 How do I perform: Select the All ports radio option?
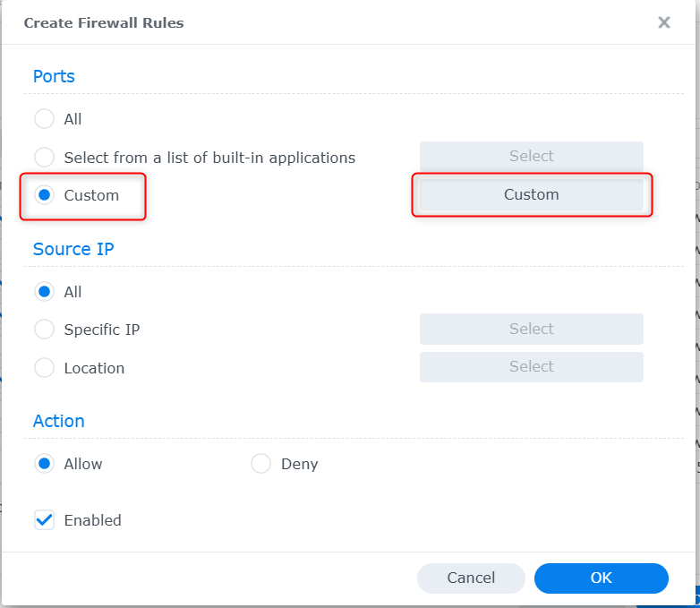point(45,119)
